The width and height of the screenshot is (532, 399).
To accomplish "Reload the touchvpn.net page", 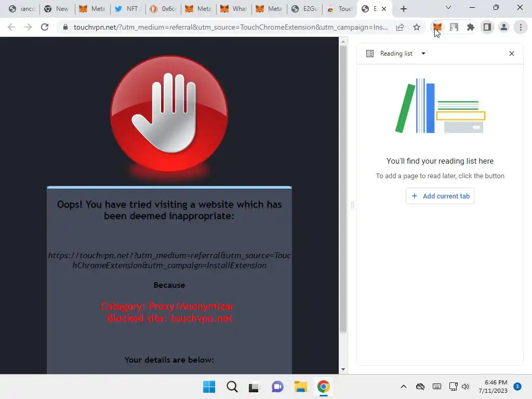I will pos(45,27).
